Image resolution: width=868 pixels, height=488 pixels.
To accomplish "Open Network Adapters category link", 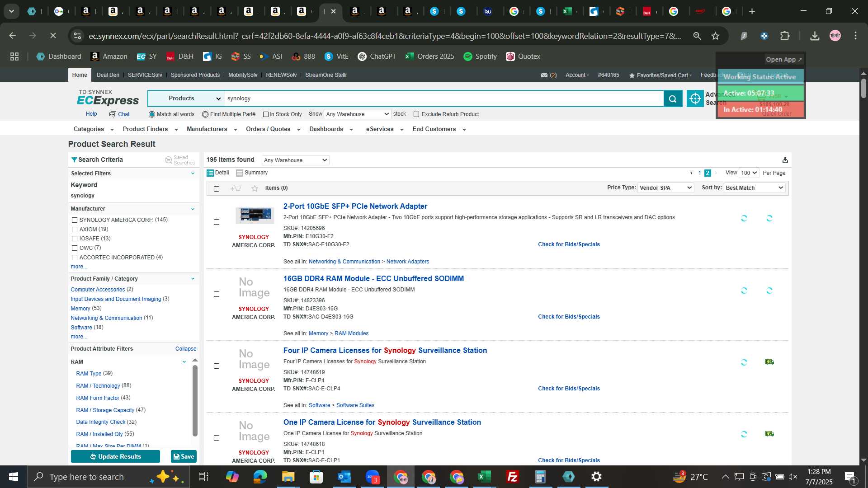I will (x=408, y=262).
